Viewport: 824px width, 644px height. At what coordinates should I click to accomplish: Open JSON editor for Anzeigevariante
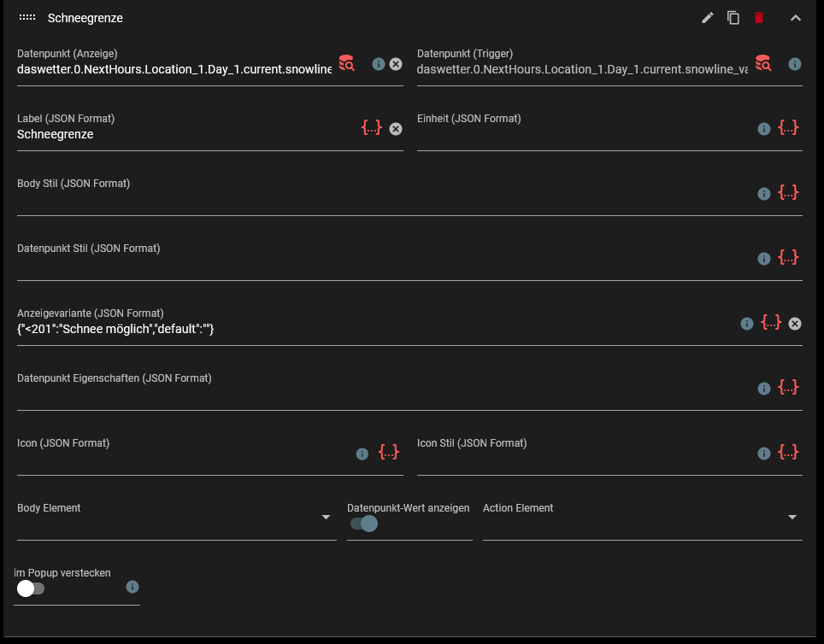(x=771, y=323)
